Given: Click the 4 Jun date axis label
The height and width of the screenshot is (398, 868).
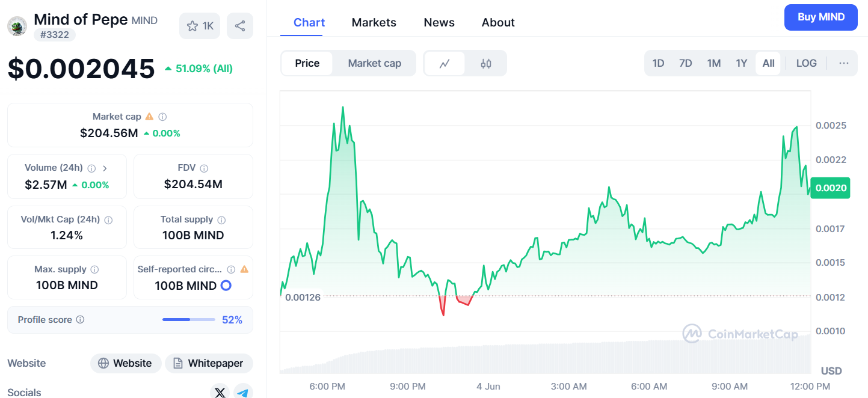Looking at the screenshot, I should 488,386.
